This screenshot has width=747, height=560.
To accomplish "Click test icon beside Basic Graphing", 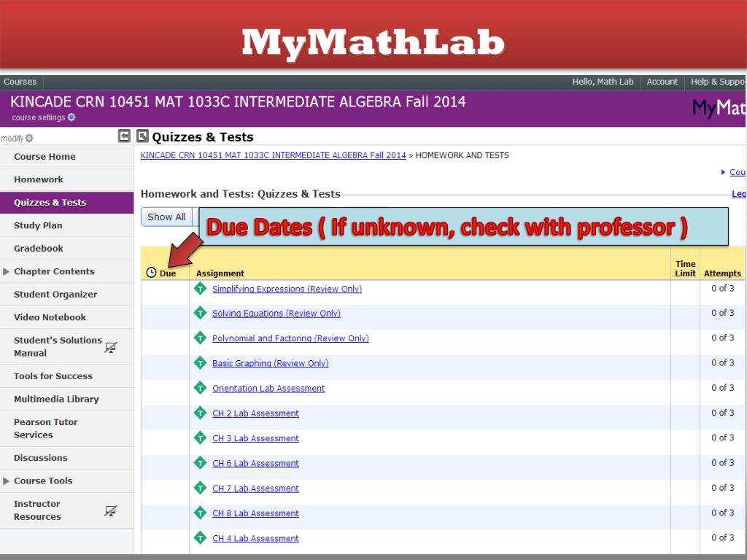I will point(200,363).
